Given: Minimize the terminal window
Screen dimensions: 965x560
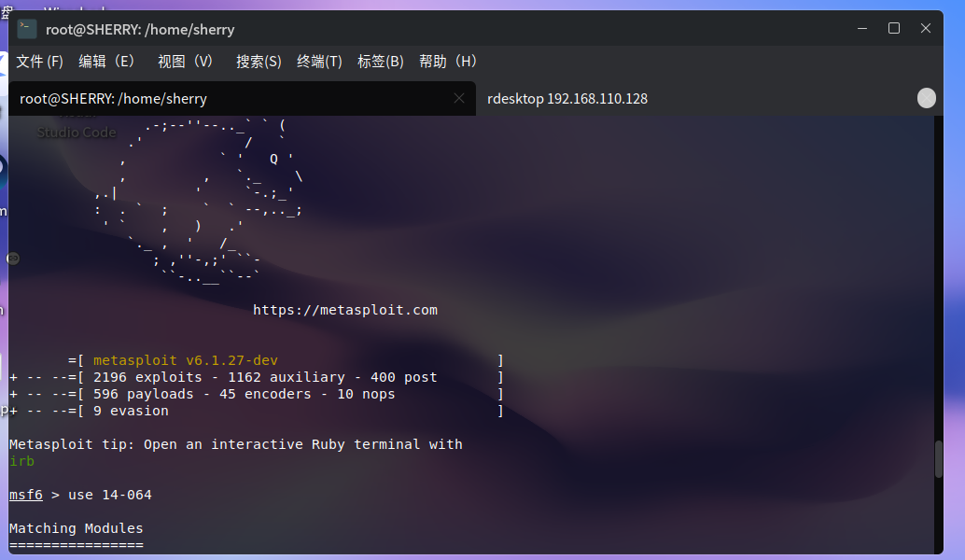Looking at the screenshot, I should [861, 29].
